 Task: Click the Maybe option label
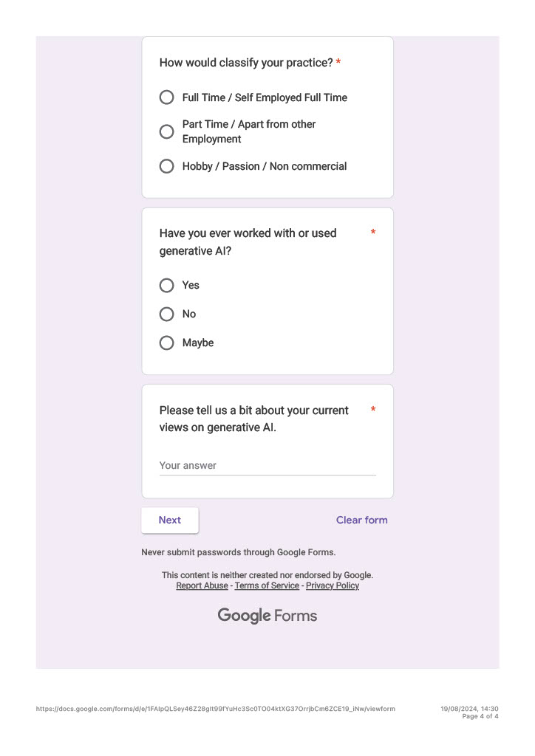[198, 343]
